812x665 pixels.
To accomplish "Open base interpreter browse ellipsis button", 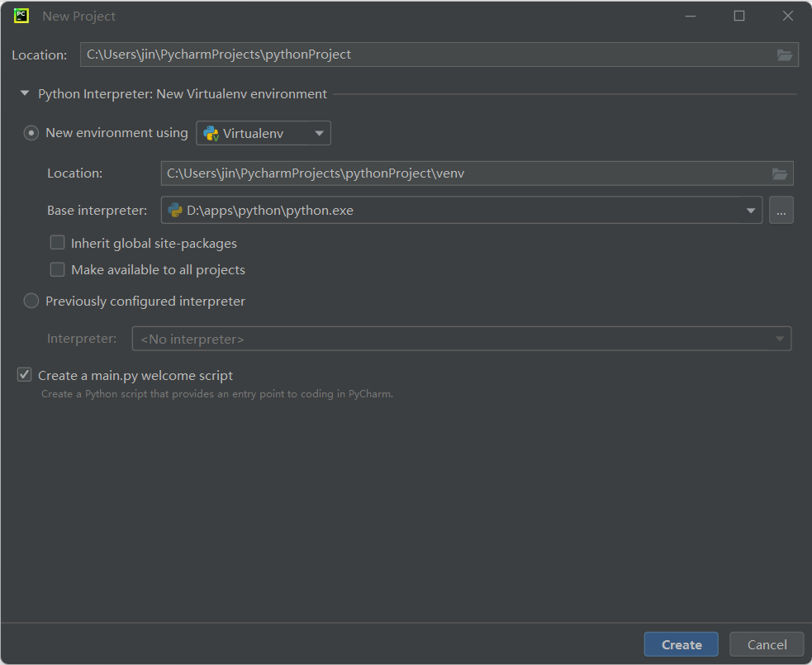I will pos(781,211).
